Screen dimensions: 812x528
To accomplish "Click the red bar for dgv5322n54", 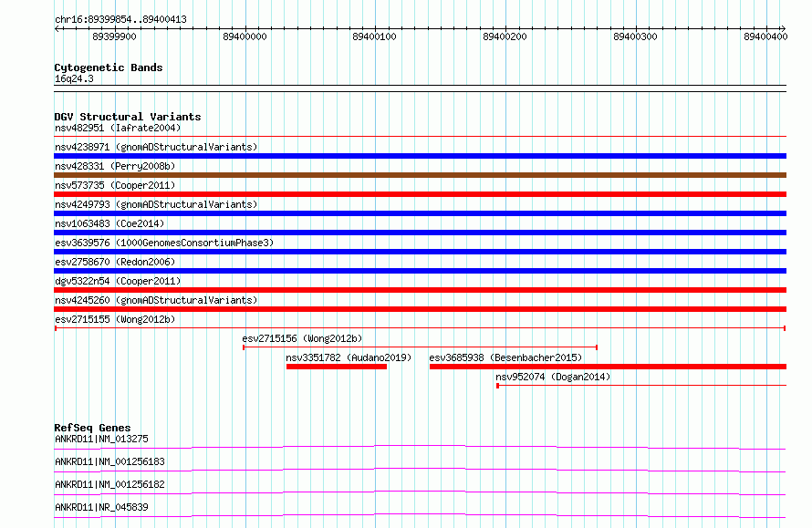I will [x=420, y=290].
